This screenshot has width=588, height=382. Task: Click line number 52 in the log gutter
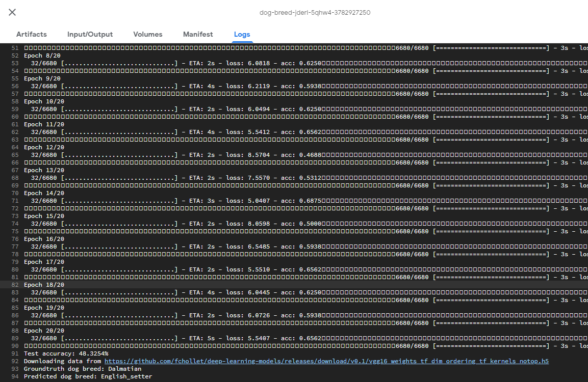[x=14, y=56]
